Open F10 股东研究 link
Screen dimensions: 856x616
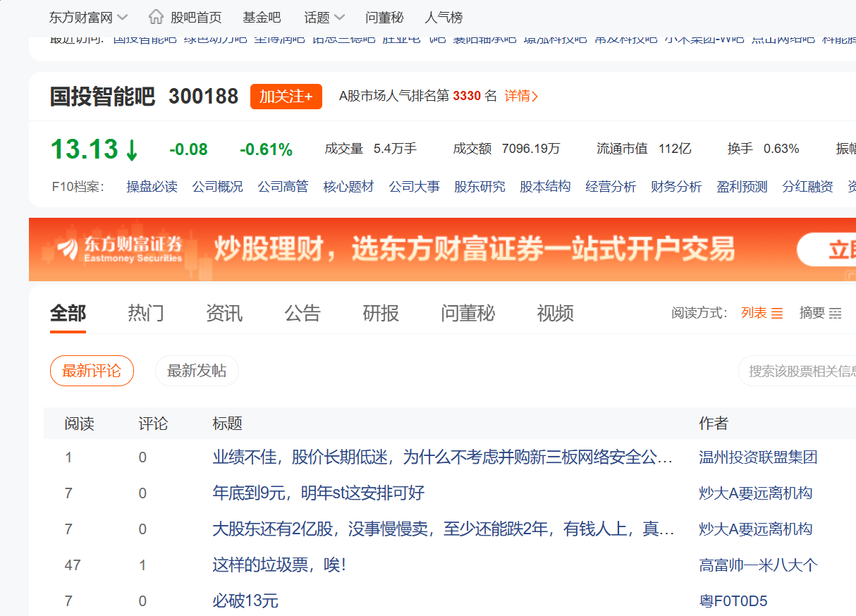pos(479,187)
